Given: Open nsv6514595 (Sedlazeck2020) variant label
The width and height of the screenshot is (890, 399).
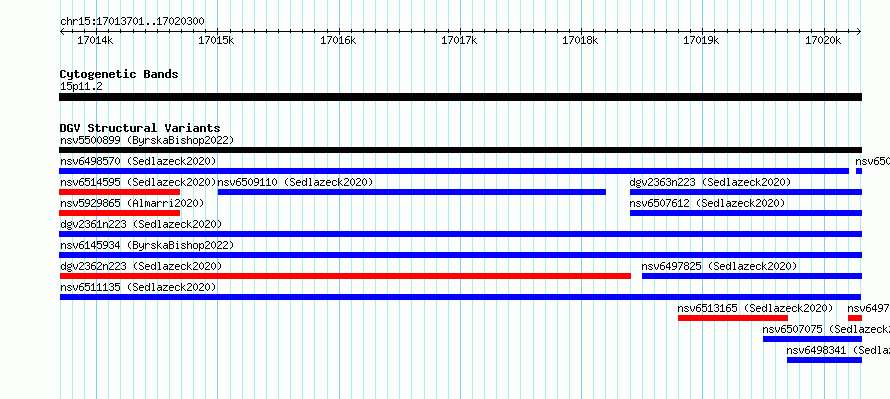Looking at the screenshot, I should pos(138,182).
